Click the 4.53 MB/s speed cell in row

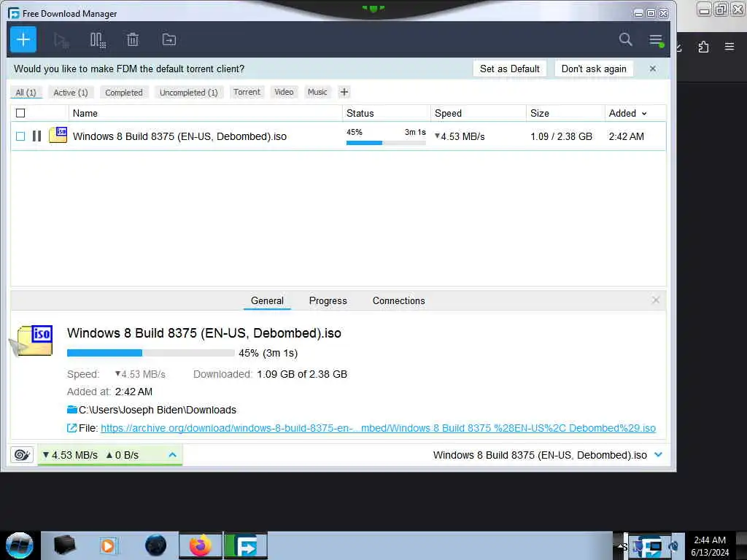460,136
